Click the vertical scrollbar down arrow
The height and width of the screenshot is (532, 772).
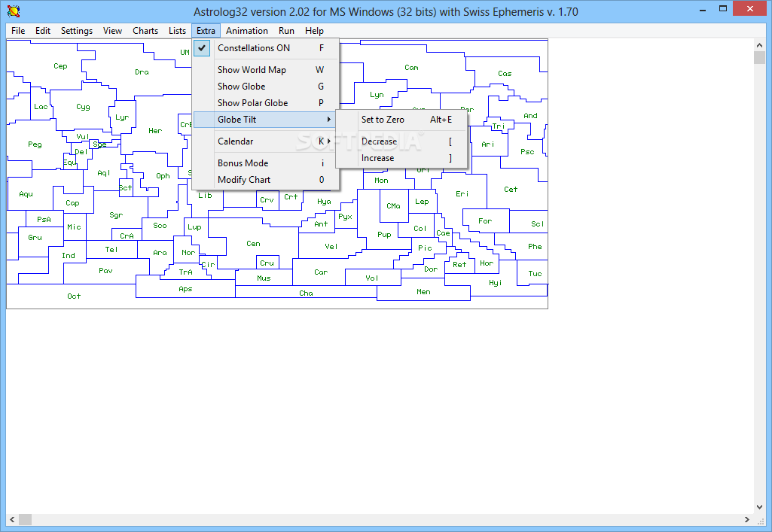(759, 507)
